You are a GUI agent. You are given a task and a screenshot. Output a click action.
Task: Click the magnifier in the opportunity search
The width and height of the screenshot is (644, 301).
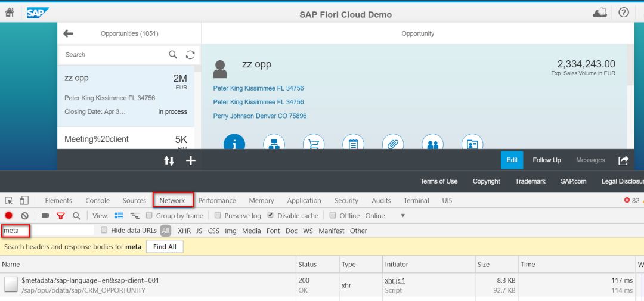[x=174, y=55]
